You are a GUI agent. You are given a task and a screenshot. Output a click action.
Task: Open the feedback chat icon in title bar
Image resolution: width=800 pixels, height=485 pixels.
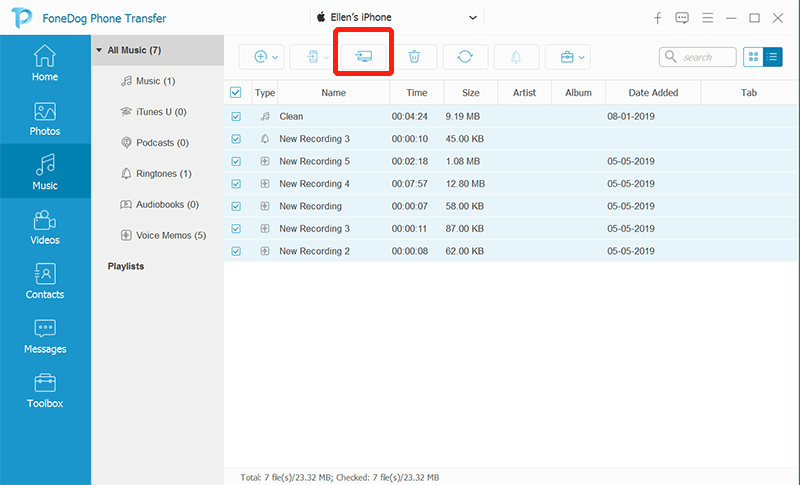coord(682,18)
